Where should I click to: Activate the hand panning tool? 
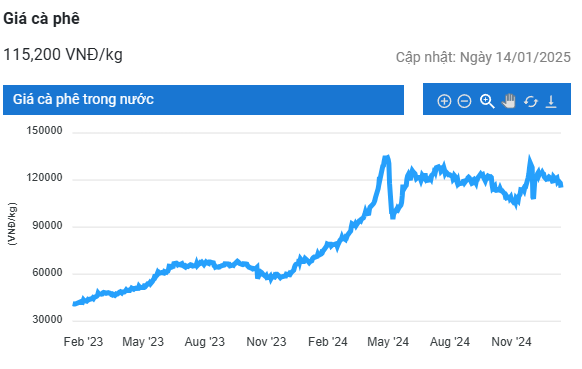tap(509, 101)
